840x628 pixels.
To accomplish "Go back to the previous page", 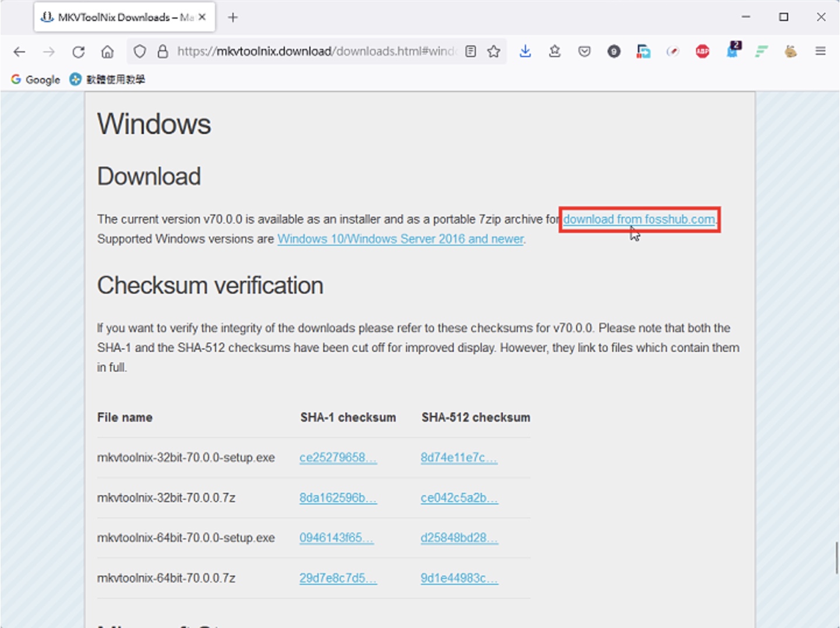I will [19, 52].
